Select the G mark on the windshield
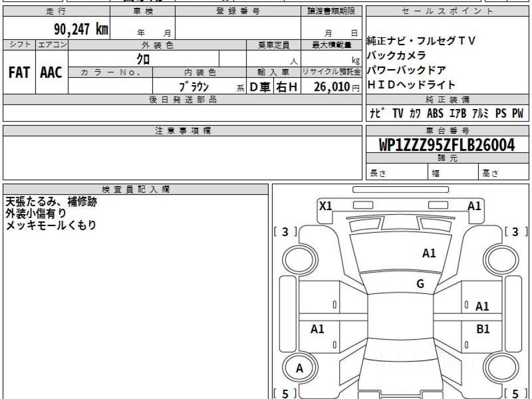Viewport: 532px width, 399px height. [x=420, y=284]
